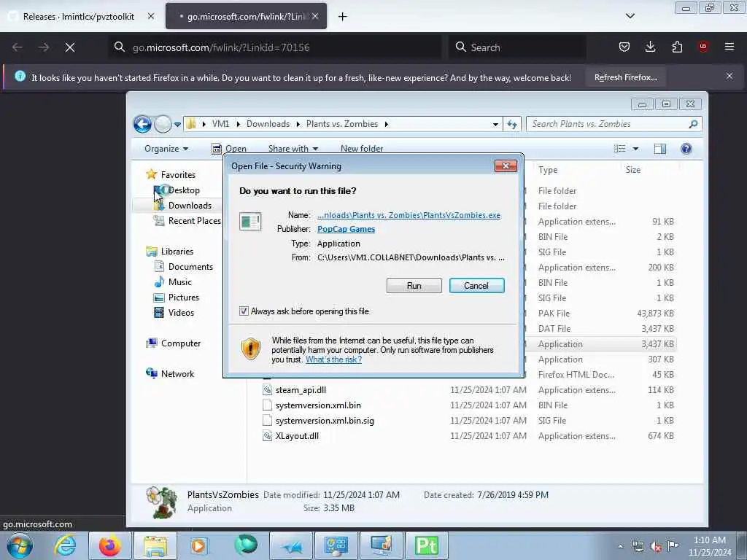This screenshot has width=747, height=560.
Task: Open the Organize menu
Action: 166,149
